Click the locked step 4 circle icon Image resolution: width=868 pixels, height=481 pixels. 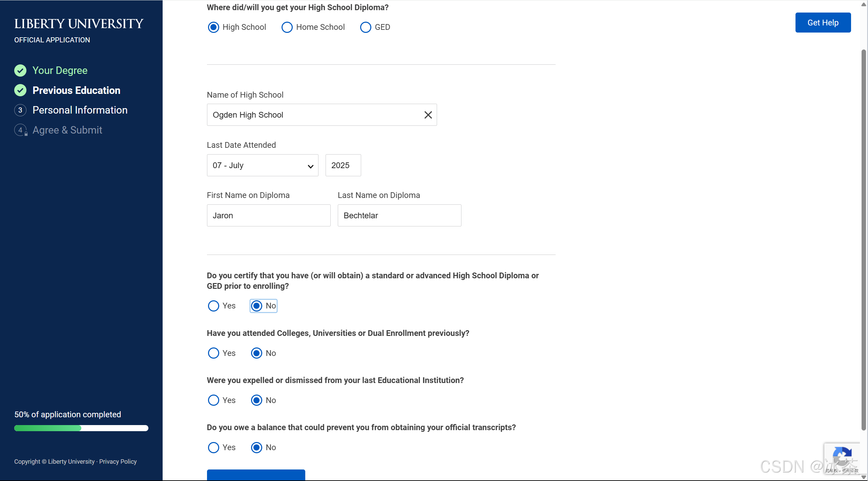point(20,130)
